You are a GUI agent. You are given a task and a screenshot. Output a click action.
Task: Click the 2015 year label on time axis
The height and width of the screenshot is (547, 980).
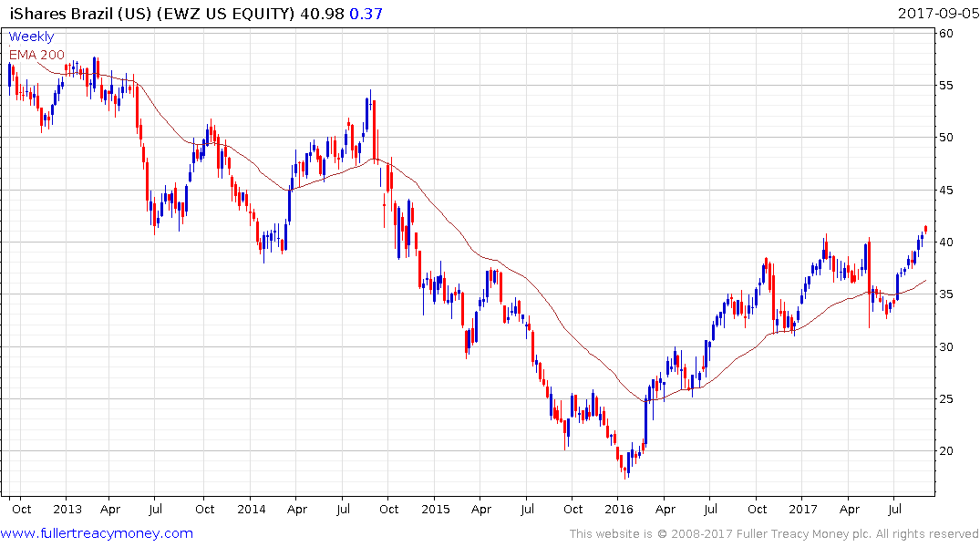pyautogui.click(x=436, y=509)
